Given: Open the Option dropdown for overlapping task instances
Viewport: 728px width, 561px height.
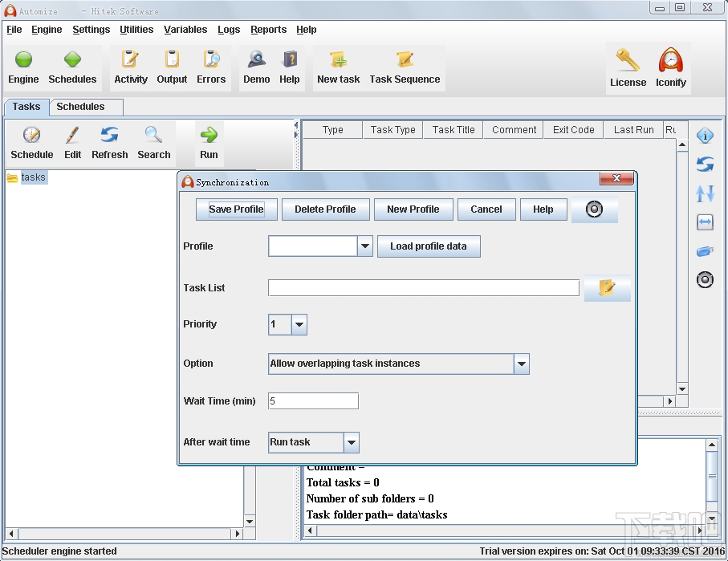Looking at the screenshot, I should click(x=522, y=364).
